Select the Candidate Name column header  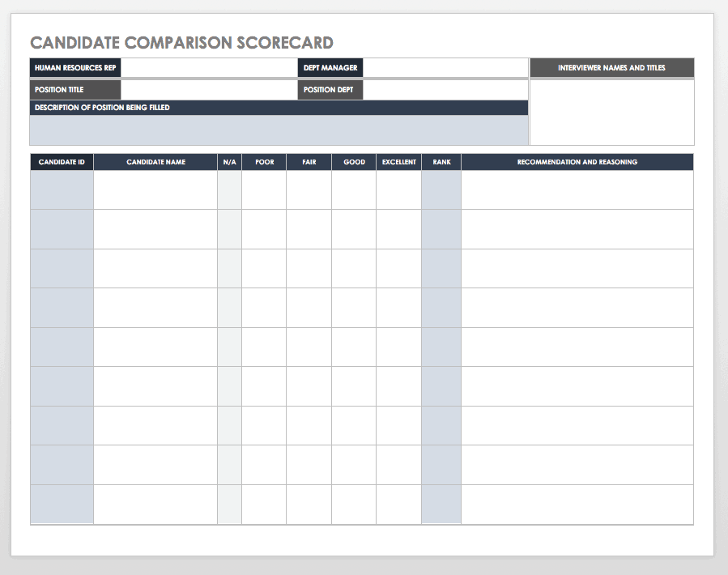(155, 162)
